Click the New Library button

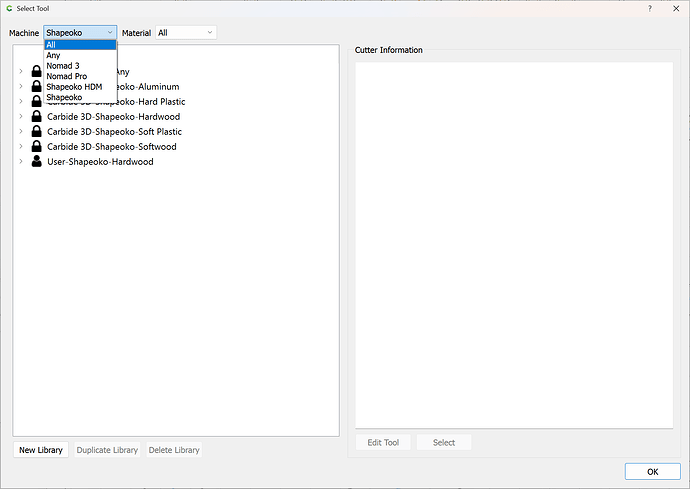coord(41,450)
